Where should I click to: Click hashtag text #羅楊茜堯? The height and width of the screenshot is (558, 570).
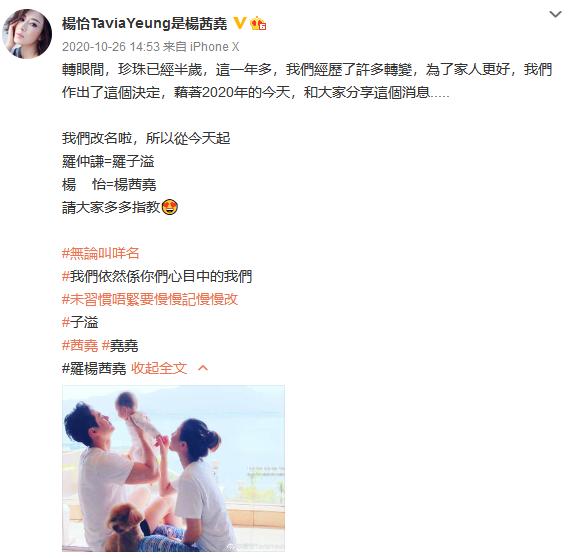click(94, 368)
